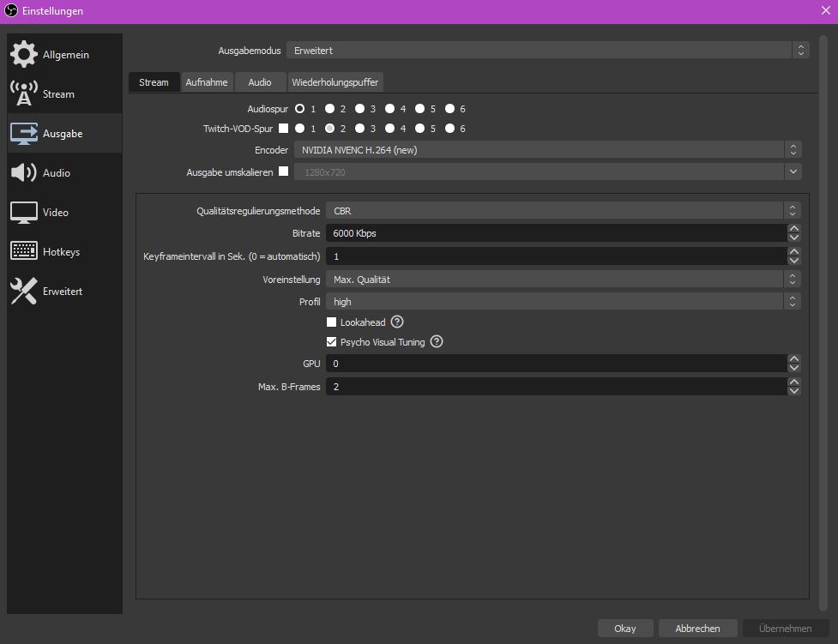
Task: Select the Stream antenna icon
Action: [x=24, y=94]
